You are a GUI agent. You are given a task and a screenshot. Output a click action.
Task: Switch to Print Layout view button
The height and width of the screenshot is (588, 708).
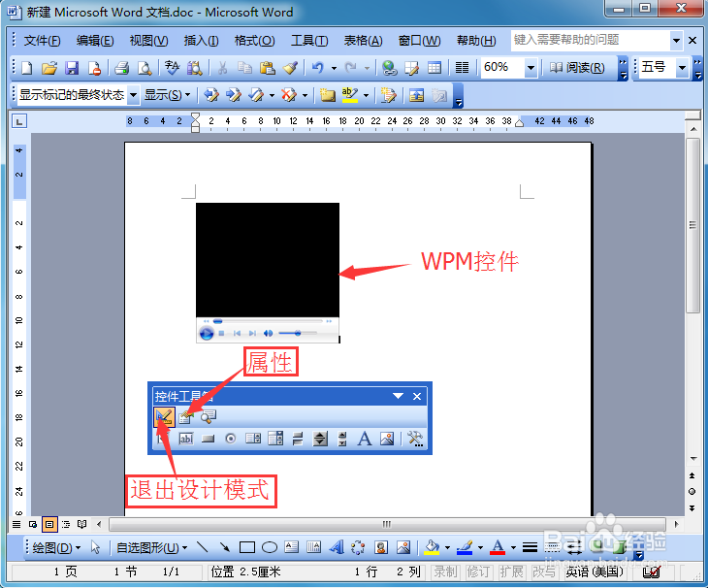pyautogui.click(x=49, y=524)
